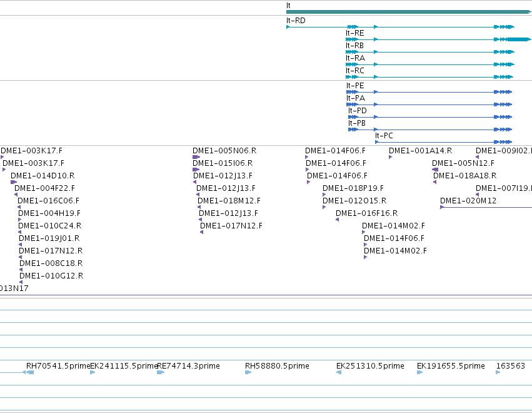Select the RH58880.5prime EST label
The image size is (532, 413).
click(277, 366)
